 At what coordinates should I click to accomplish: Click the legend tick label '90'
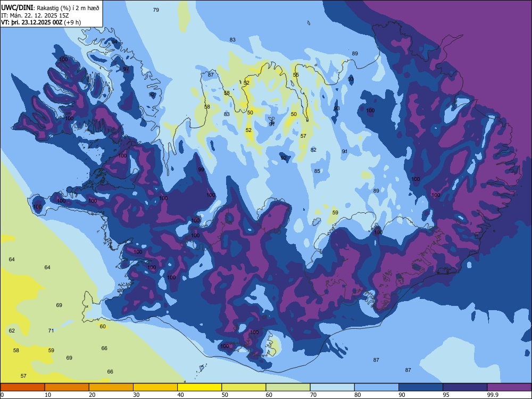(402, 395)
